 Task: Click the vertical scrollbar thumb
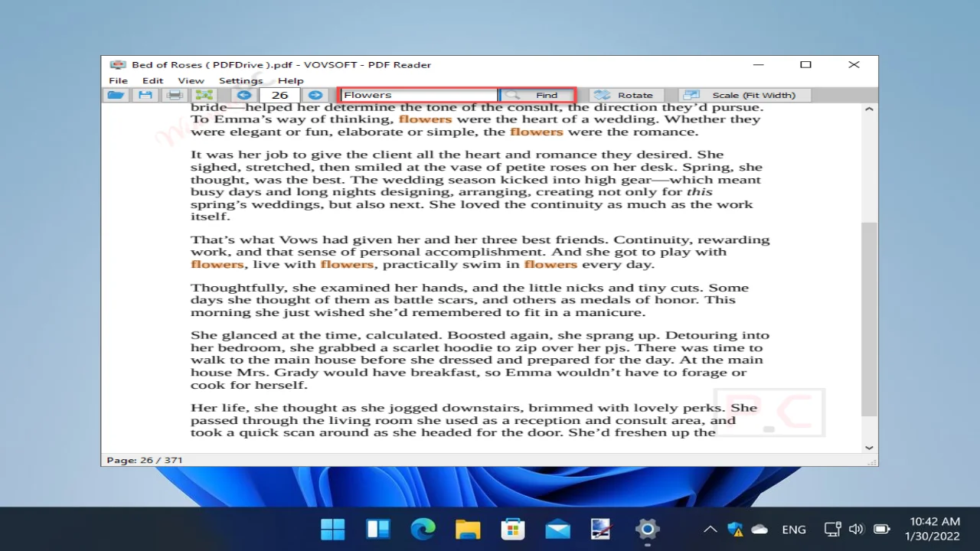[x=869, y=319]
